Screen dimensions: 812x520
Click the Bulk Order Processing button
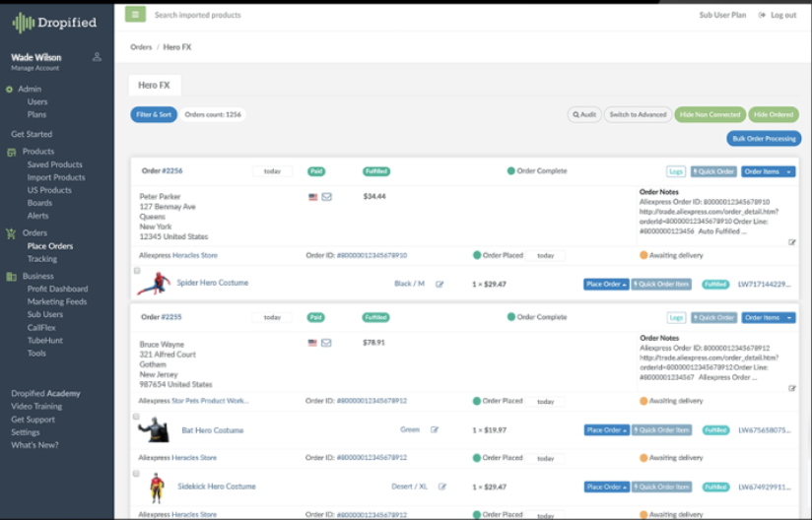tap(764, 139)
